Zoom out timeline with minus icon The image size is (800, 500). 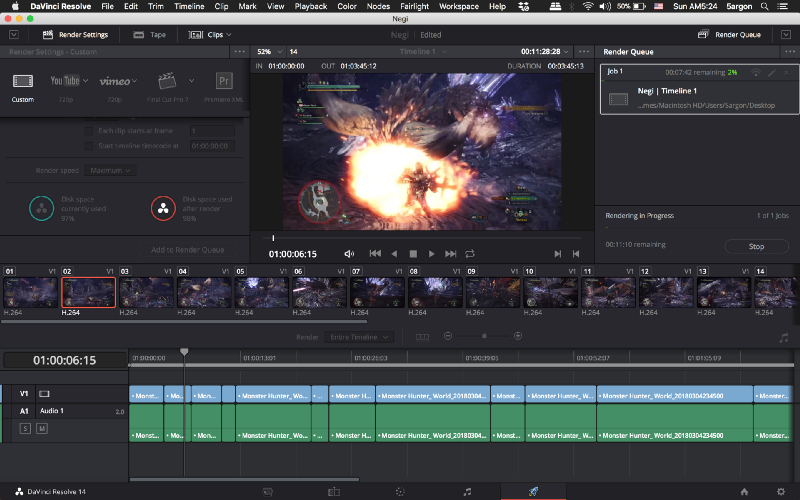(448, 336)
